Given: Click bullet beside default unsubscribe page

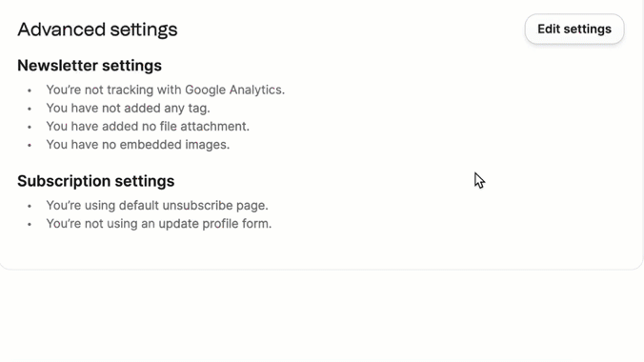Looking at the screenshot, I should (30, 206).
